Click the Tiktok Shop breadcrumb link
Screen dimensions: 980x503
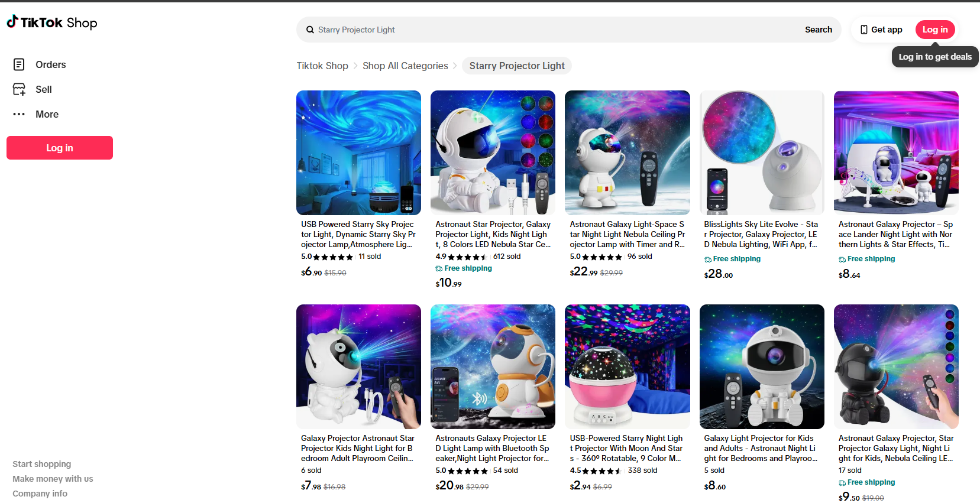click(x=322, y=66)
